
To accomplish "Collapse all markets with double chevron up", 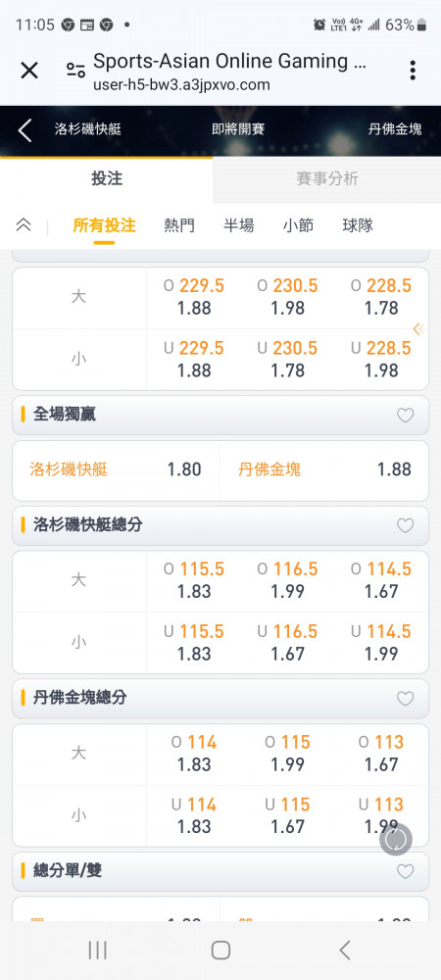I will coord(24,225).
